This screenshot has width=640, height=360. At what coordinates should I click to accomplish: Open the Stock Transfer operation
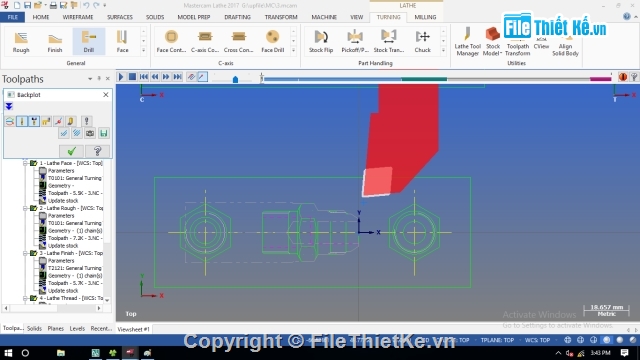pyautogui.click(x=389, y=42)
